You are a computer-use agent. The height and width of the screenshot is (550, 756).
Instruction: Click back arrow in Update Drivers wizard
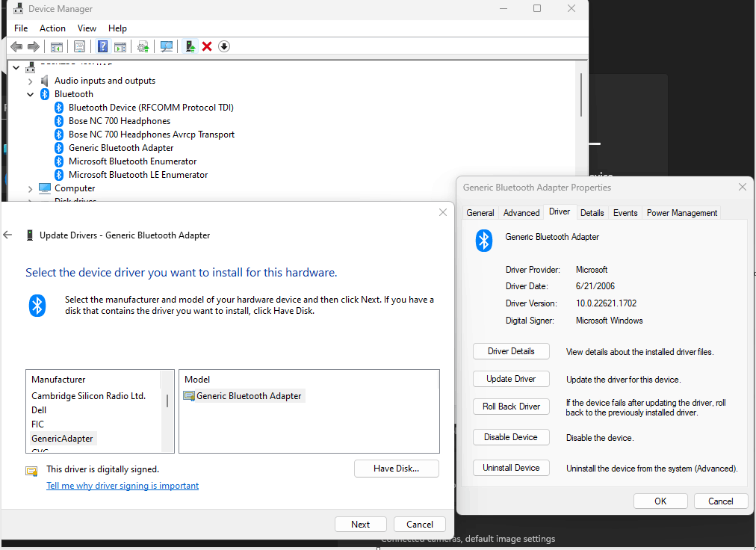point(7,235)
